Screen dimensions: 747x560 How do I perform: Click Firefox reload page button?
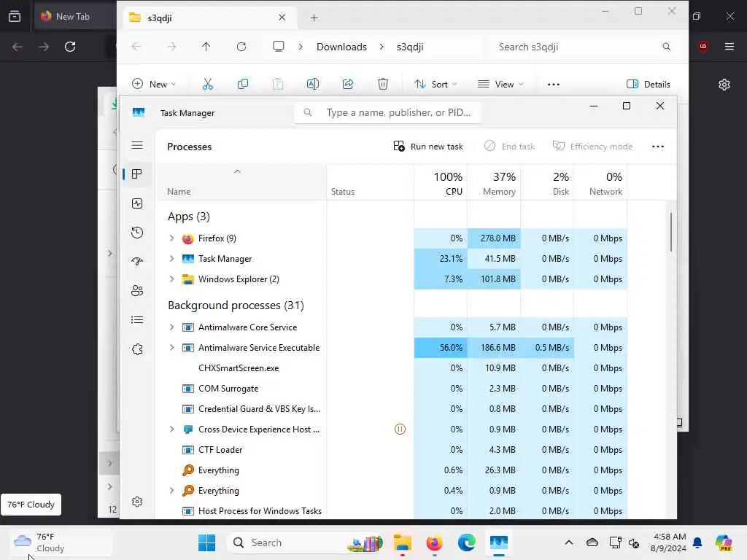(70, 47)
